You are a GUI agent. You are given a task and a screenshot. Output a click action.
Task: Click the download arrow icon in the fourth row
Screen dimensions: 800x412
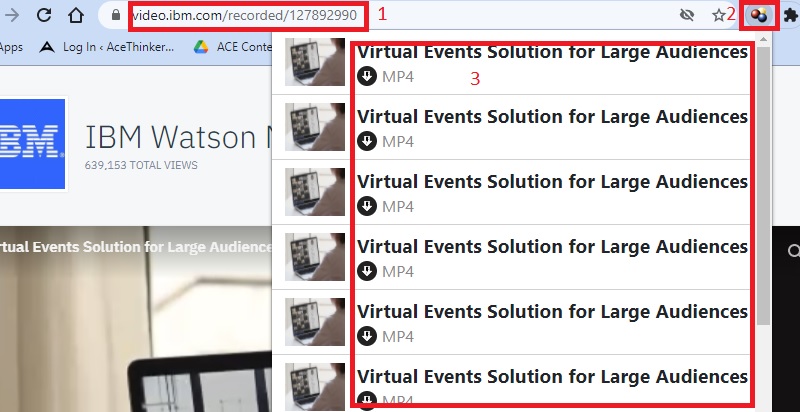click(367, 271)
